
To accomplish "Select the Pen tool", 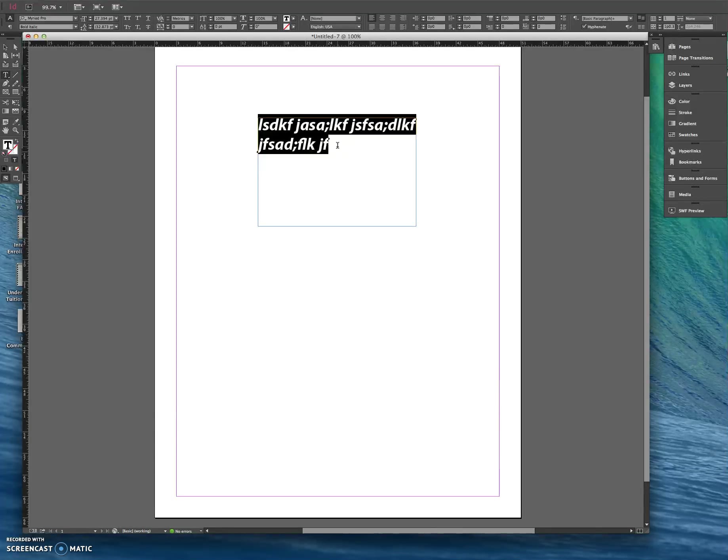I will 6,83.
